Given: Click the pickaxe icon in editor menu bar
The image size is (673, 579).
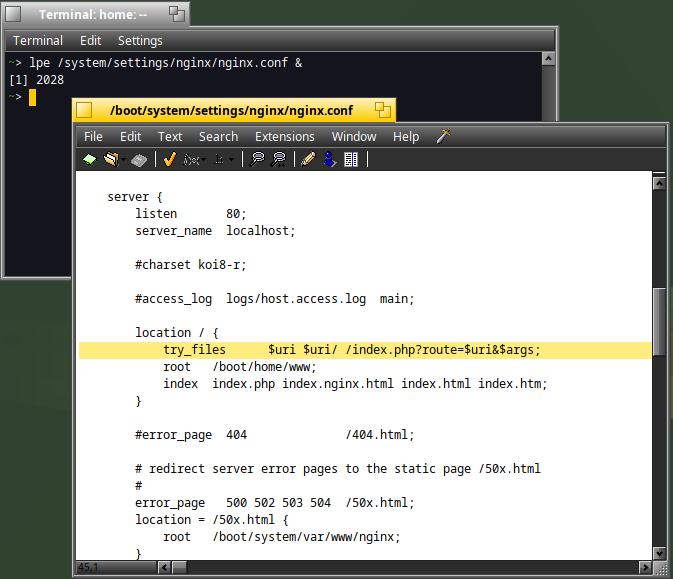Looking at the screenshot, I should [x=444, y=136].
